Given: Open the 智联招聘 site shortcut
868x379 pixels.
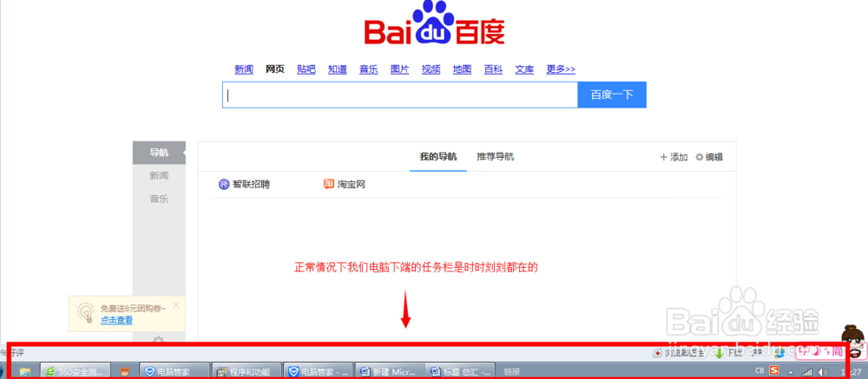Looking at the screenshot, I should click(244, 185).
